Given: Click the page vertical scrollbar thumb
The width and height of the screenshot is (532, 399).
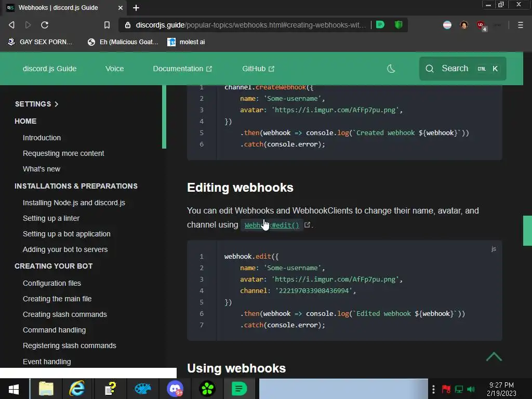Looking at the screenshot, I should click(527, 230).
